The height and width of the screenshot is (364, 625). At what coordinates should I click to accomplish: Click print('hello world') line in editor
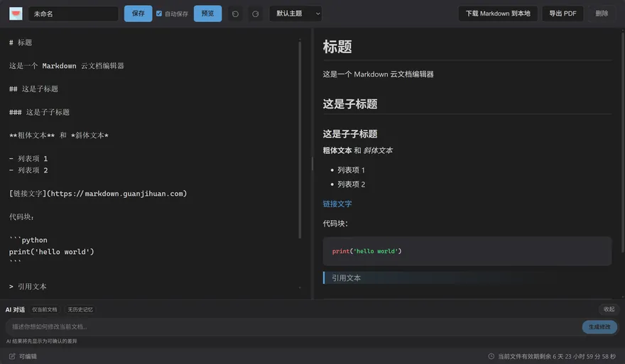[x=51, y=252]
